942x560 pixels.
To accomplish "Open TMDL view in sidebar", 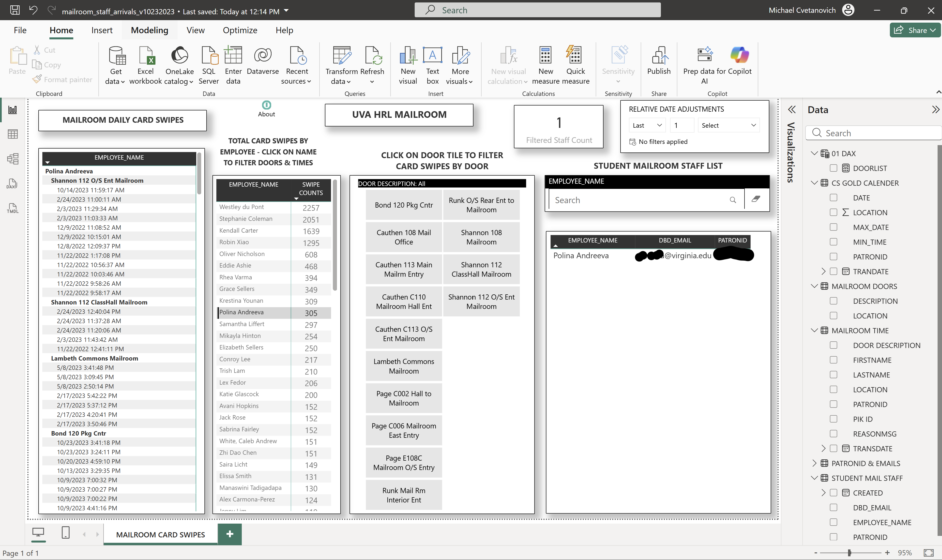I will coord(13,208).
